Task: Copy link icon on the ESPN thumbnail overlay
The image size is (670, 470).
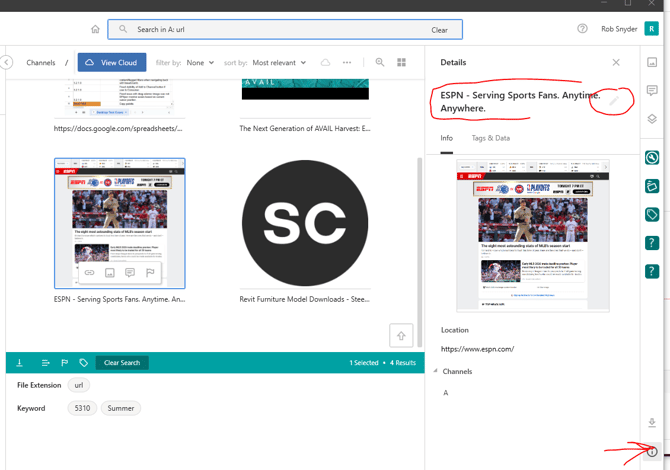Action: click(89, 272)
